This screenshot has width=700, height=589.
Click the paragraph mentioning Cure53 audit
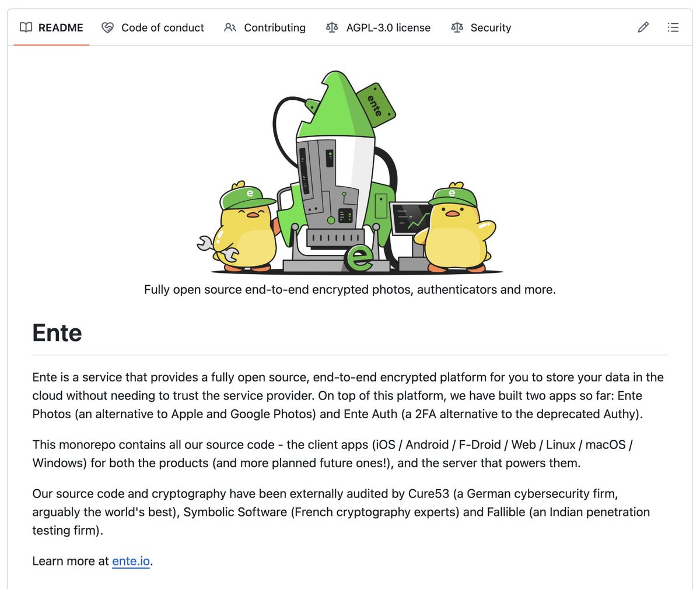click(x=341, y=512)
